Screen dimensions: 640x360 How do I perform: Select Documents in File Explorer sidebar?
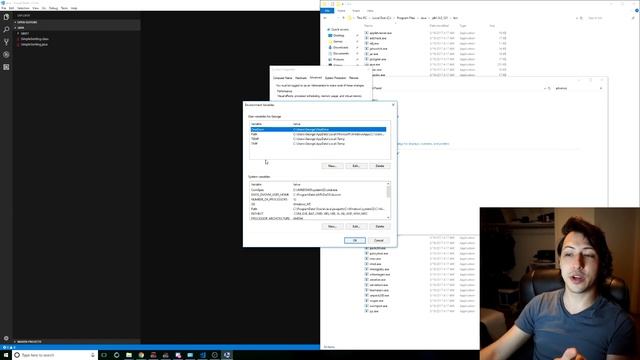(340, 53)
